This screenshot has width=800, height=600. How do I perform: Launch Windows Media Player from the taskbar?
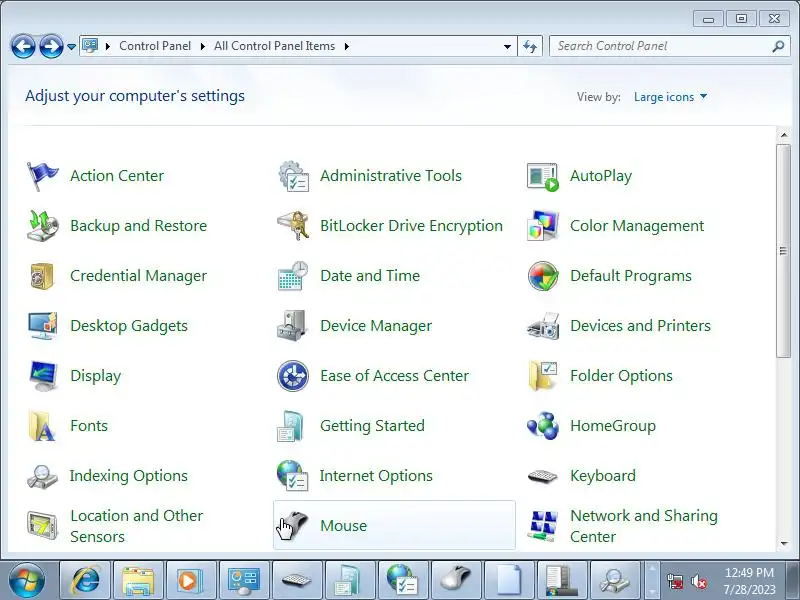191,581
